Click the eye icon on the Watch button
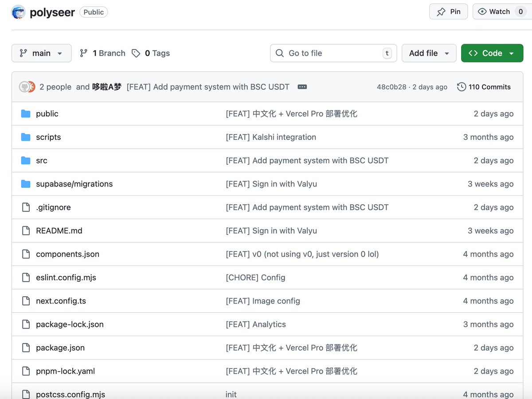This screenshot has height=399, width=532. click(483, 12)
